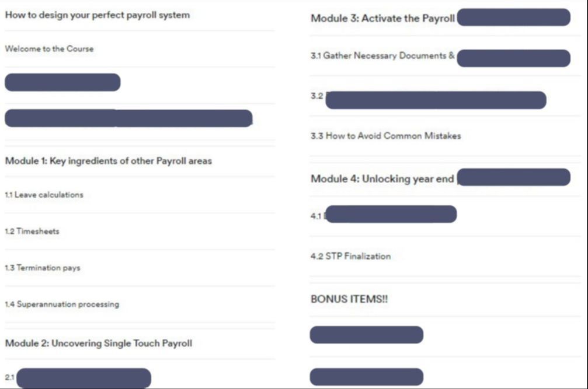Open lesson 2.1 with redacted title
This screenshot has width=588, height=389.
pyautogui.click(x=78, y=377)
